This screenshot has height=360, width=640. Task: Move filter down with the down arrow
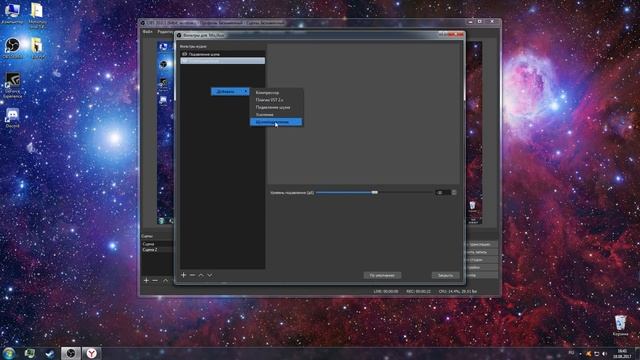[x=210, y=275]
